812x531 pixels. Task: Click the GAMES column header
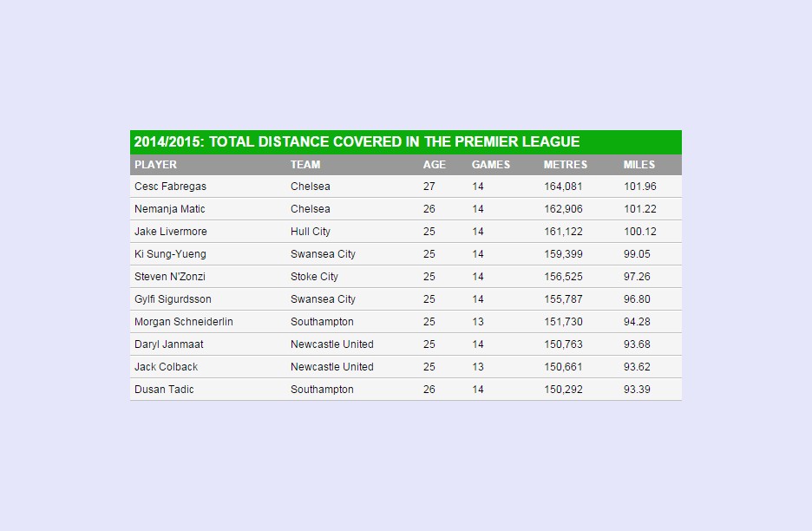pyautogui.click(x=490, y=165)
